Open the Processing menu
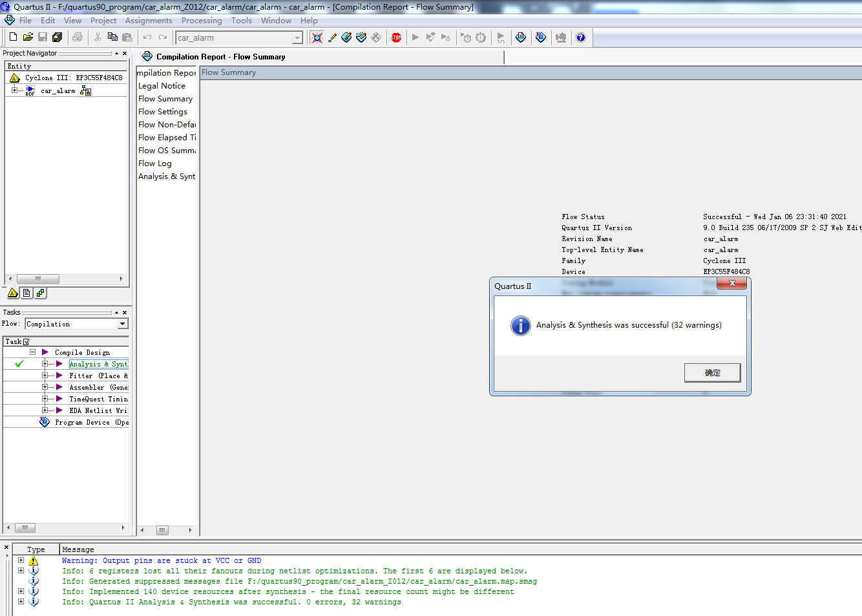This screenshot has width=862, height=616. (202, 21)
